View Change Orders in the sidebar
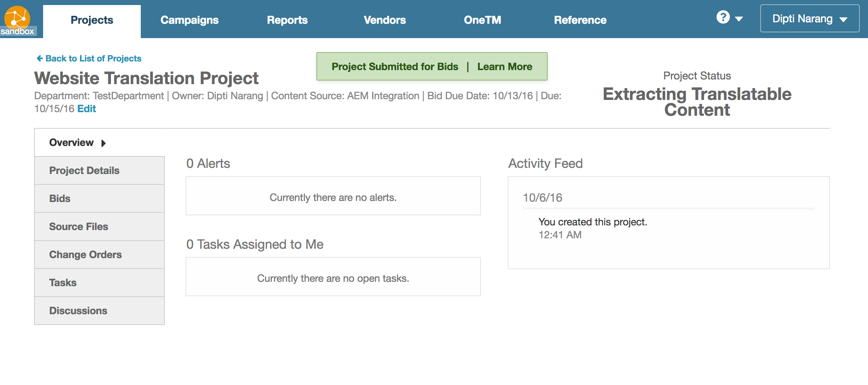The width and height of the screenshot is (868, 385). 85,255
